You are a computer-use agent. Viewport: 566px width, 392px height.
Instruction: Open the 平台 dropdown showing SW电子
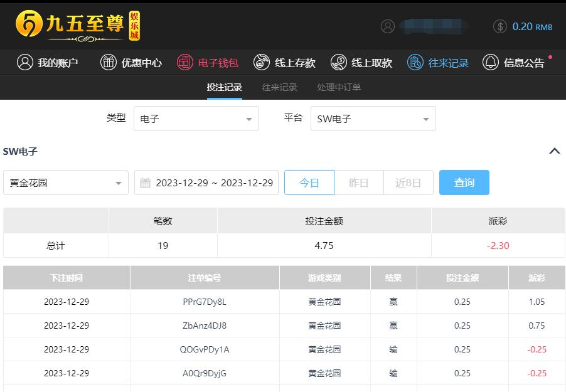coord(373,119)
